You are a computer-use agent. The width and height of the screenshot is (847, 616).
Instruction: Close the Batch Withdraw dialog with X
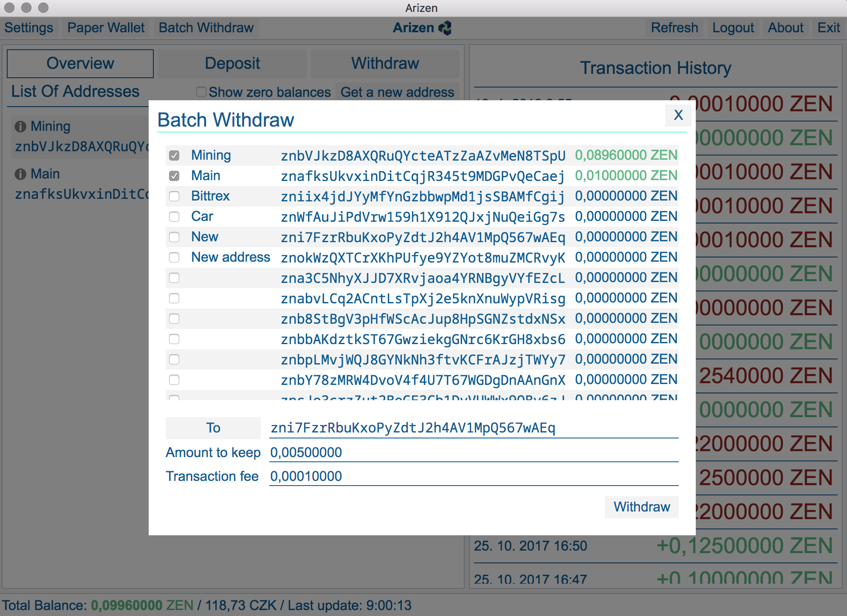coord(678,115)
